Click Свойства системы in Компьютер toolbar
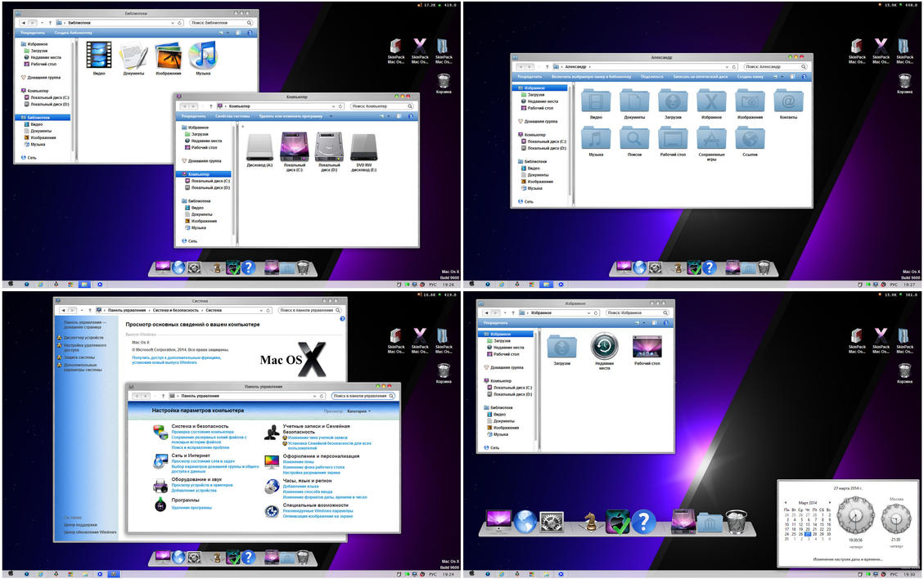Screen dimensions: 924x579 232,116
